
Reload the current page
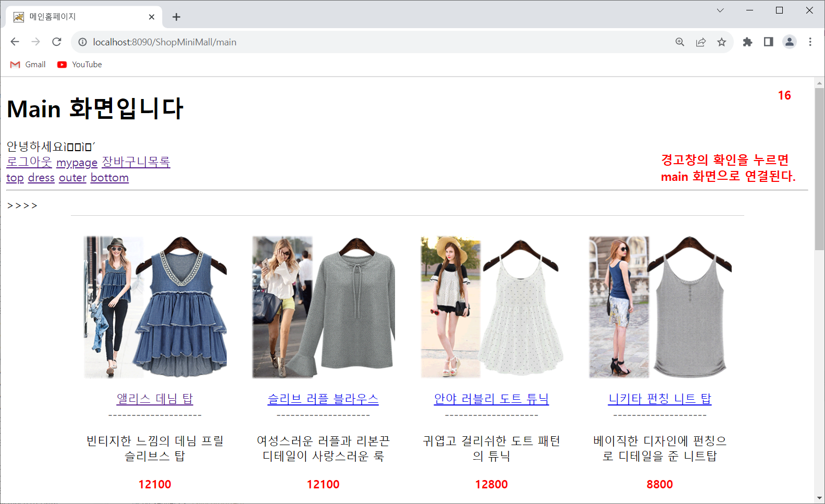57,42
